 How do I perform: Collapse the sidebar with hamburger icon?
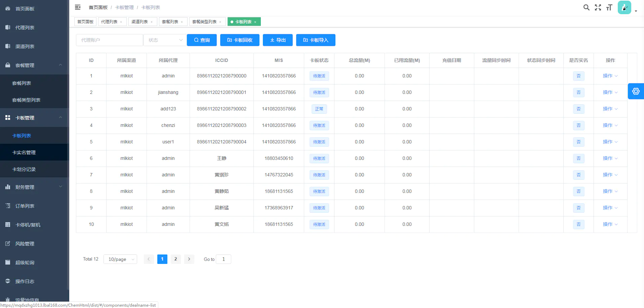(78, 7)
